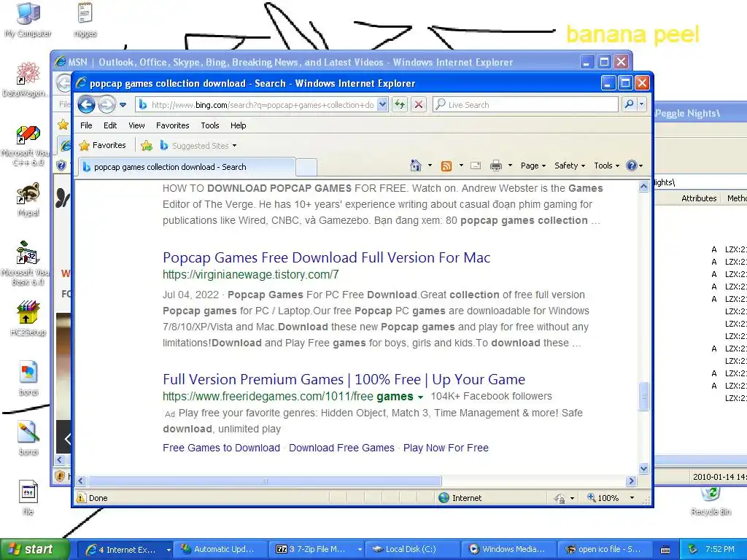The width and height of the screenshot is (747, 560).
Task: Click the vertical scrollbar thumb
Action: [x=643, y=396]
